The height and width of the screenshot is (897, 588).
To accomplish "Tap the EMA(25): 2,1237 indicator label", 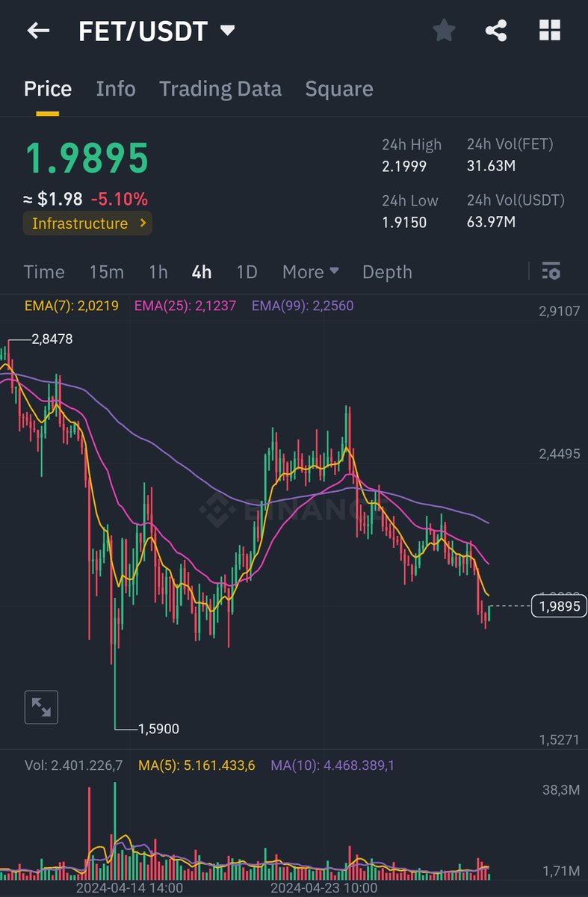I will click(185, 306).
